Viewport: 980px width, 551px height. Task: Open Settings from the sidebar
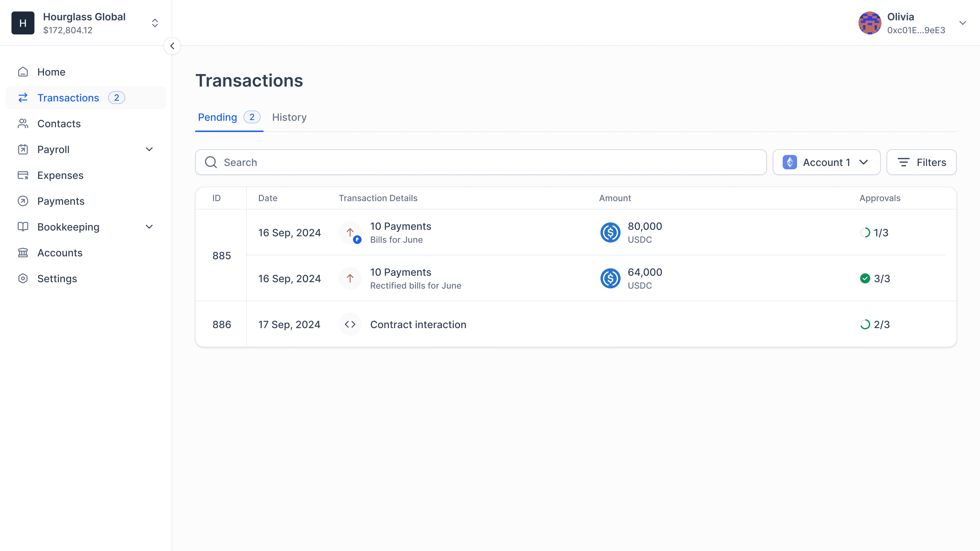57,278
